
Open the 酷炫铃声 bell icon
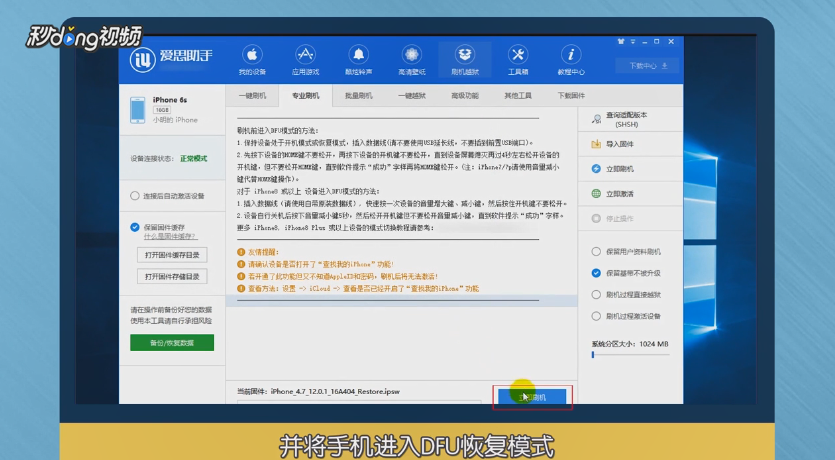click(x=358, y=54)
